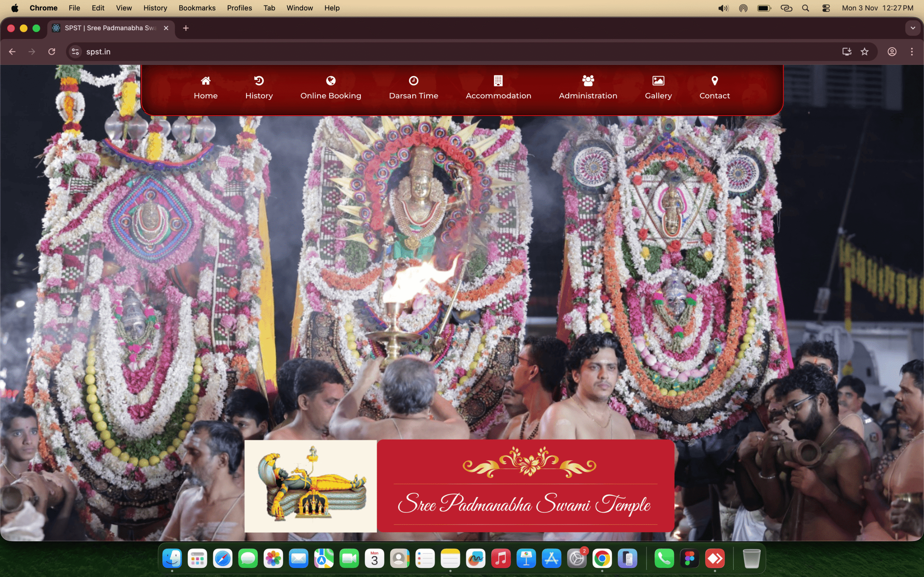Click the Contact location pin icon
The width and height of the screenshot is (924, 577).
714,80
